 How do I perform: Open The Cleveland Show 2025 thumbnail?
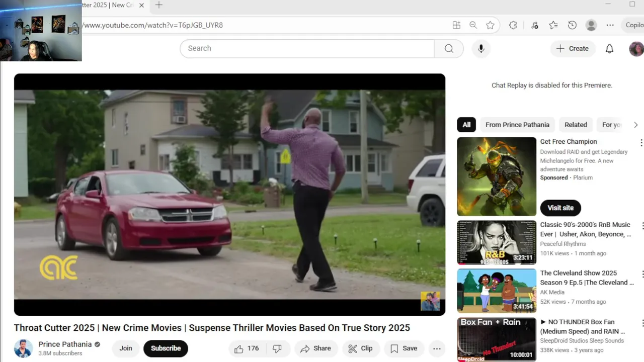[x=497, y=291]
